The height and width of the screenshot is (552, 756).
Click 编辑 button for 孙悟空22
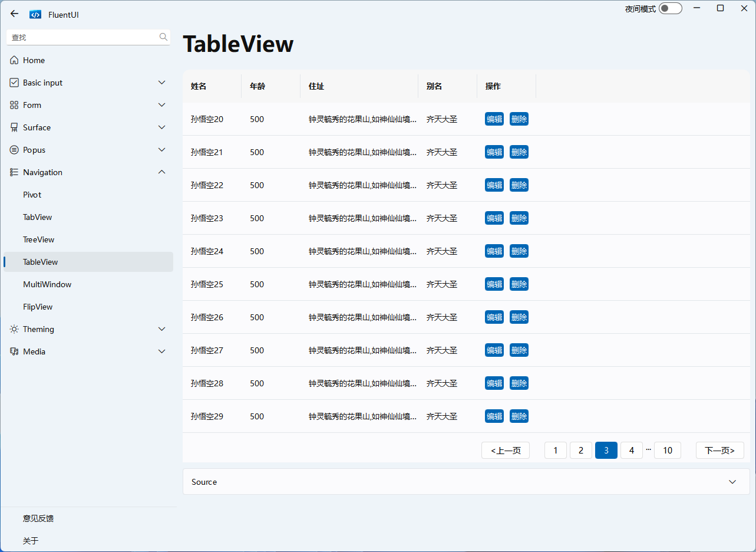click(494, 185)
